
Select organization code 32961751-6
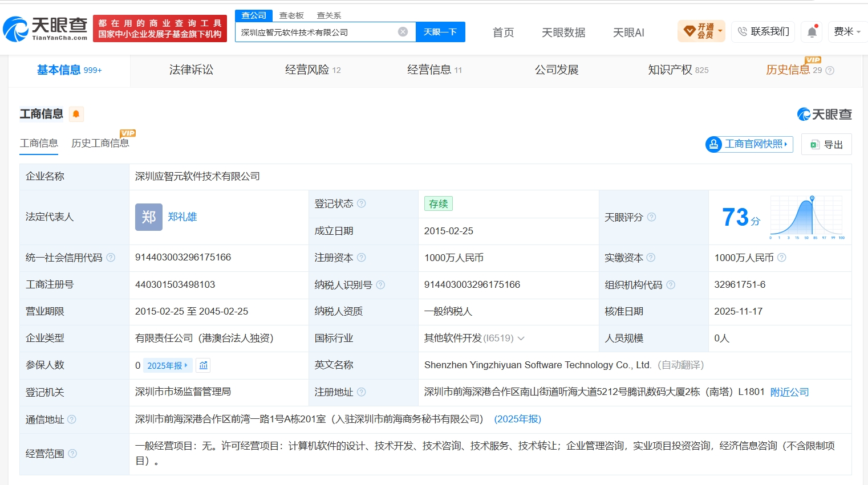(740, 284)
